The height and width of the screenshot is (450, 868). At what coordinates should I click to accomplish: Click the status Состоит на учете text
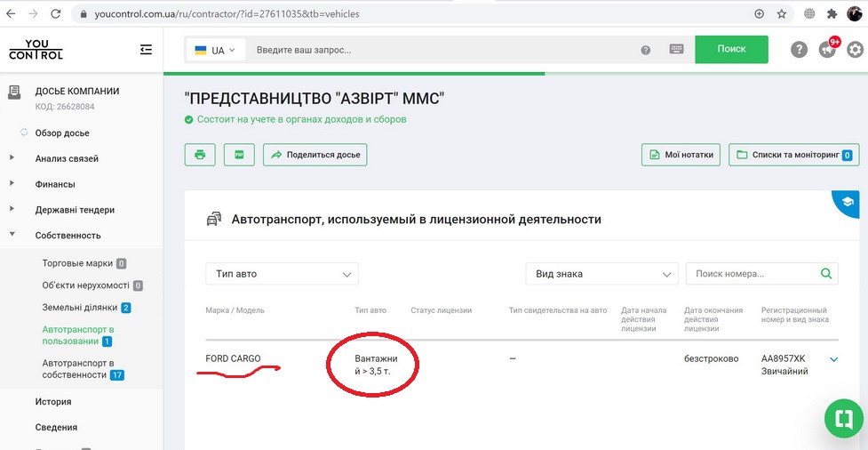coord(302,119)
